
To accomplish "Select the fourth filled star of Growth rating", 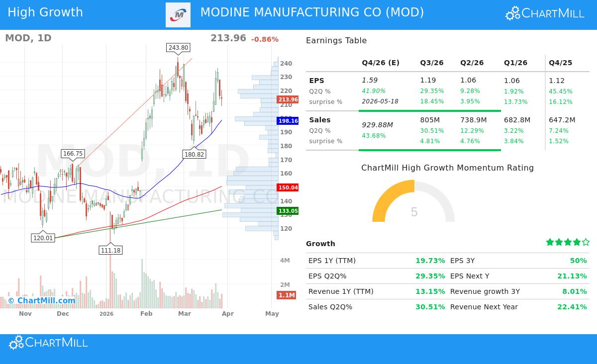I will (577, 242).
